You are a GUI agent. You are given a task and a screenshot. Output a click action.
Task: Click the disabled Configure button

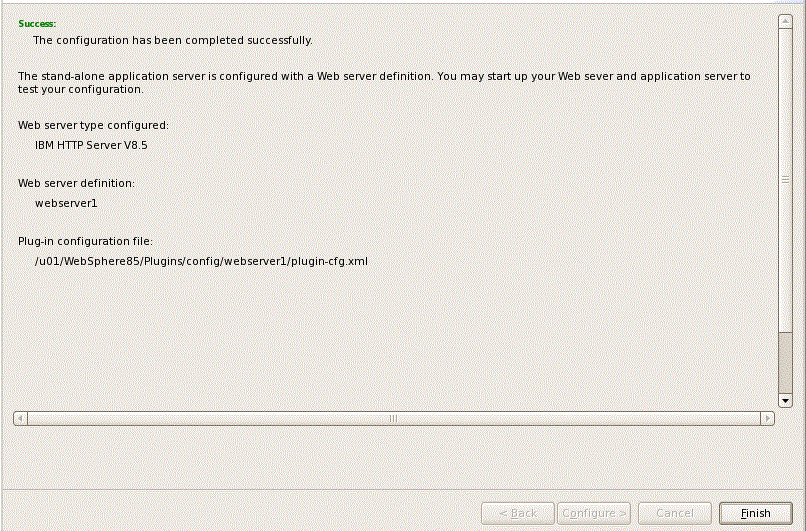click(x=594, y=513)
